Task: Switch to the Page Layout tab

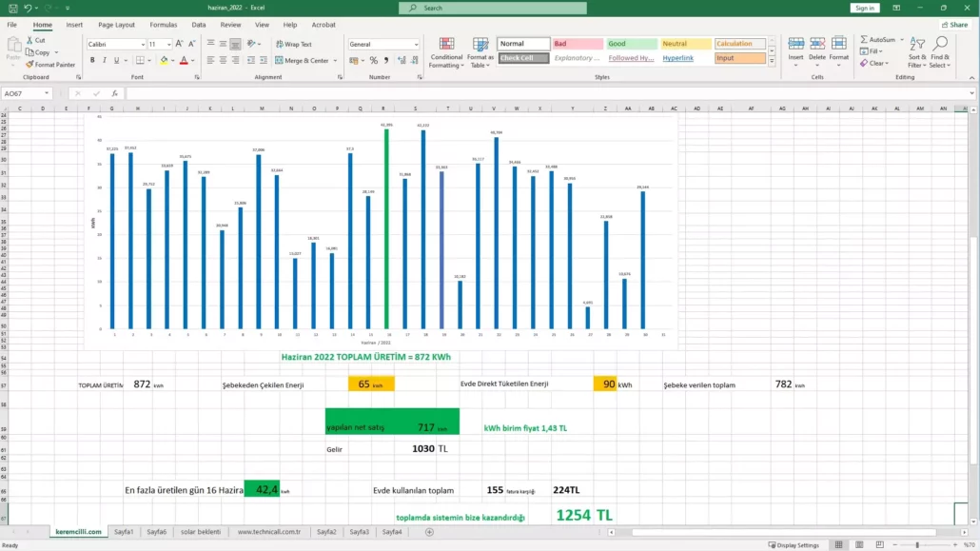Action: 116,25
